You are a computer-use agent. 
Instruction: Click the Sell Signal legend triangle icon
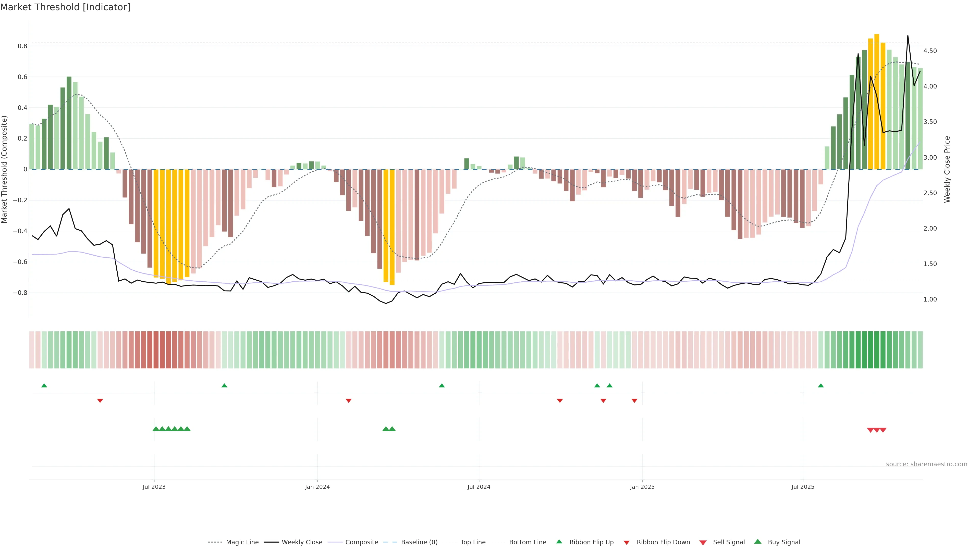pyautogui.click(x=703, y=543)
